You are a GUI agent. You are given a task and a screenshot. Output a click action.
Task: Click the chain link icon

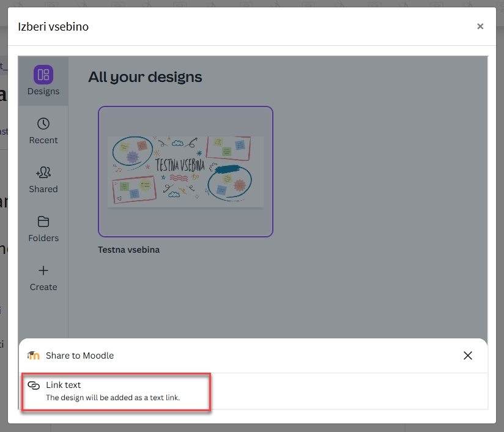[x=34, y=385]
